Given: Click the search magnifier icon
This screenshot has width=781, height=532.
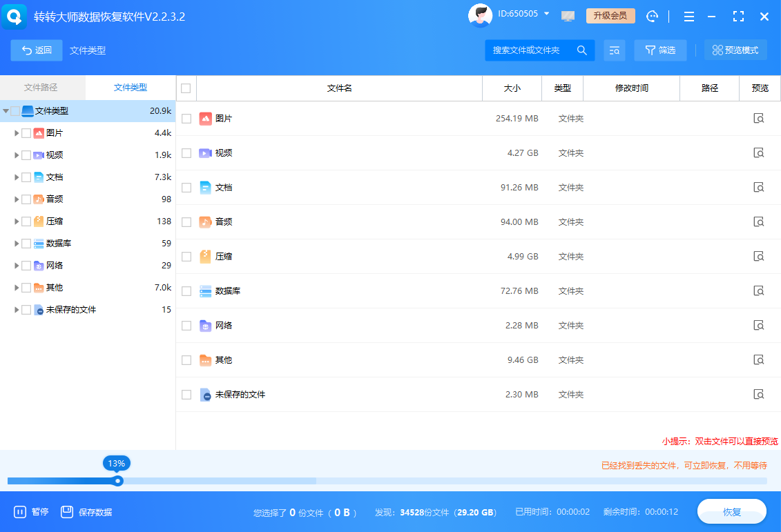Looking at the screenshot, I should pyautogui.click(x=582, y=50).
